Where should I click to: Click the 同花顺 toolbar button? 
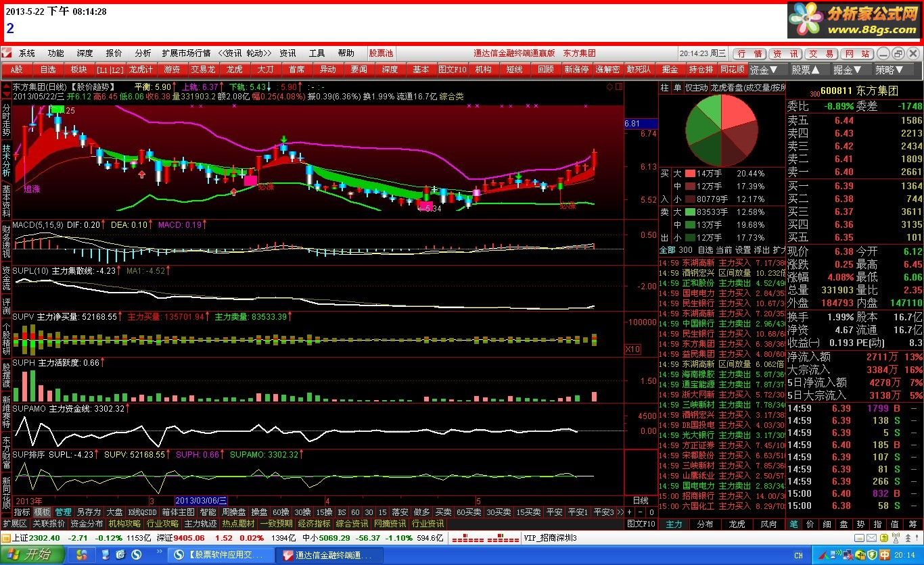[x=732, y=69]
